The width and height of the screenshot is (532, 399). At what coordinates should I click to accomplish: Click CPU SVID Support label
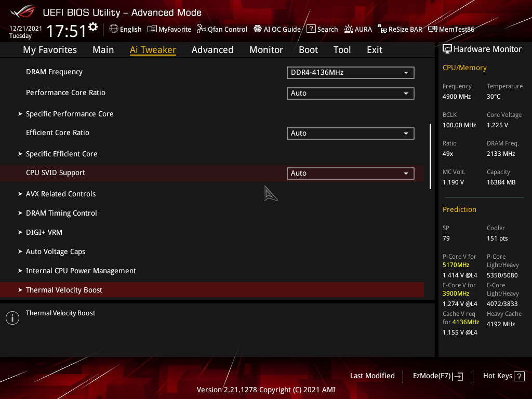point(56,172)
